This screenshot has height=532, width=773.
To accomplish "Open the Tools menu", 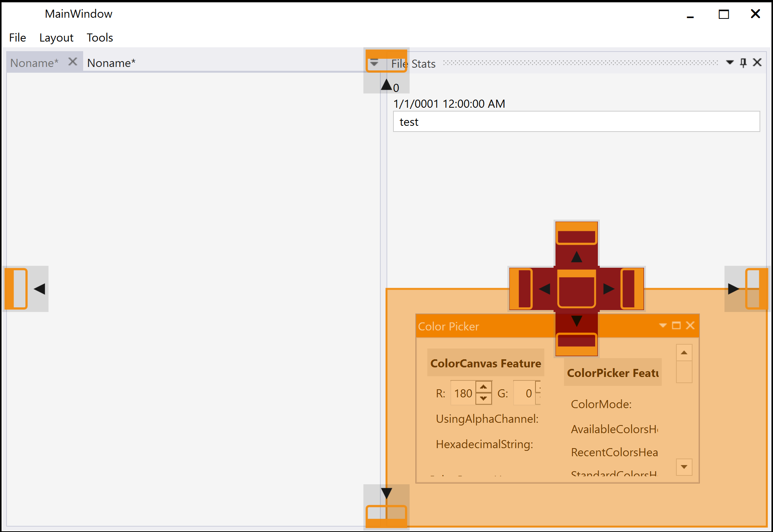I will 99,38.
